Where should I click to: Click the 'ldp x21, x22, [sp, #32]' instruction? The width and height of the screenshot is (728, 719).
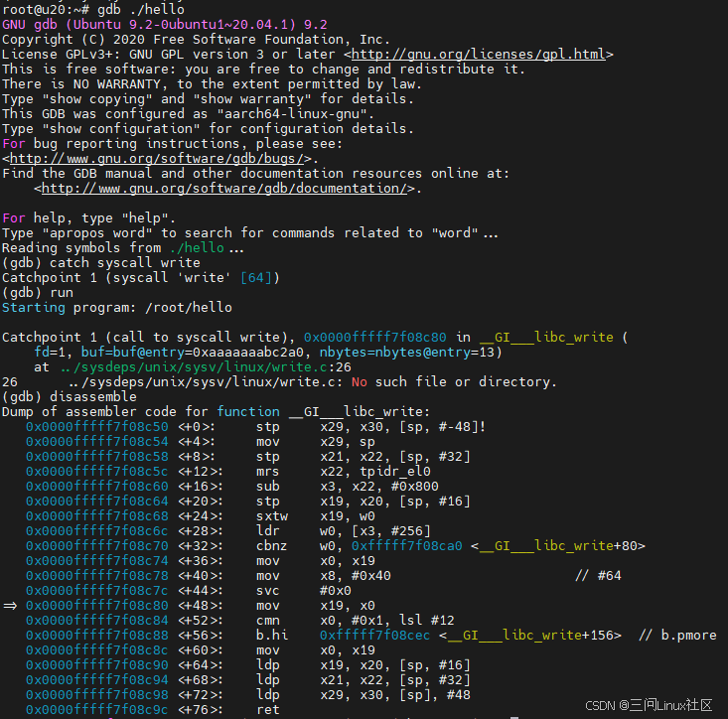pyautogui.click(x=364, y=679)
